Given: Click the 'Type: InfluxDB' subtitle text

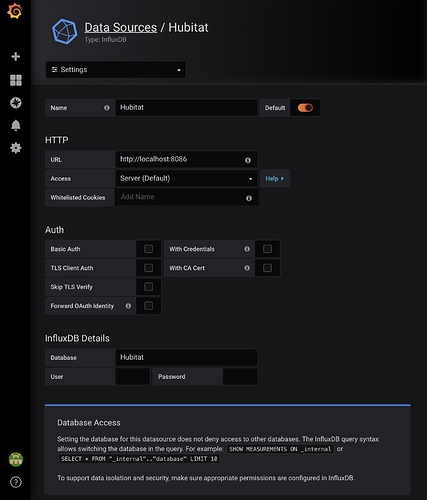Looking at the screenshot, I should (x=105, y=40).
